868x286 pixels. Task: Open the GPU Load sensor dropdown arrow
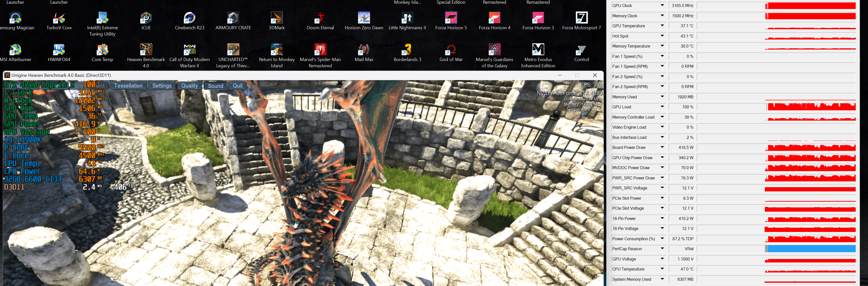coord(662,107)
